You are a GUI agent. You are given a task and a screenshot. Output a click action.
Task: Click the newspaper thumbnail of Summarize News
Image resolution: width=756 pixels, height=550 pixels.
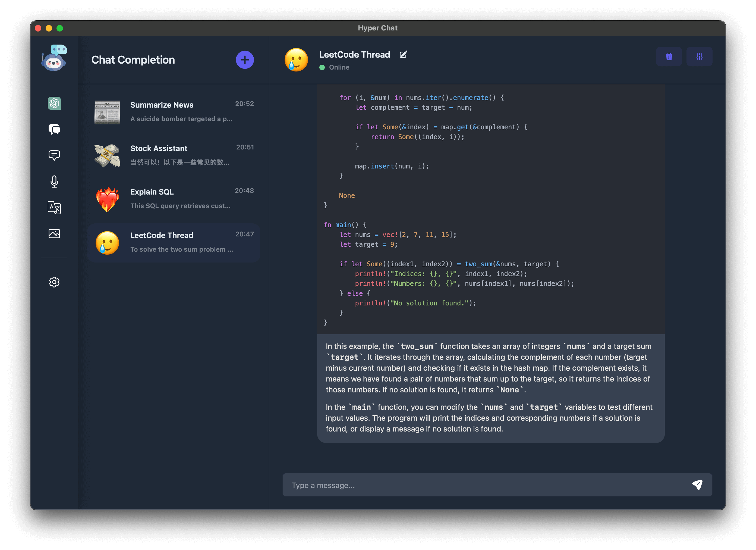click(x=107, y=112)
